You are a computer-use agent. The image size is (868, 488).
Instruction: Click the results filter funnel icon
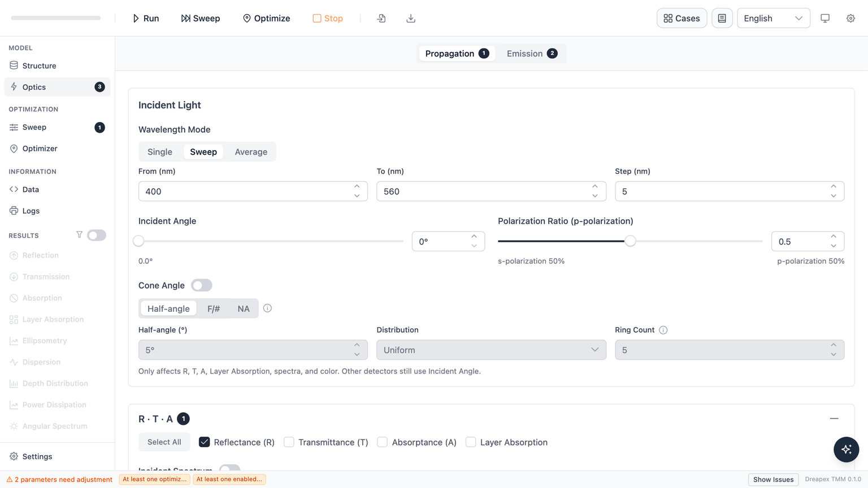click(x=79, y=235)
